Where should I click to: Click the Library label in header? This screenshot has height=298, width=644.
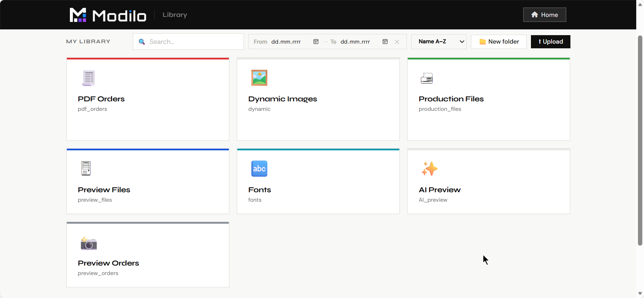click(x=175, y=15)
